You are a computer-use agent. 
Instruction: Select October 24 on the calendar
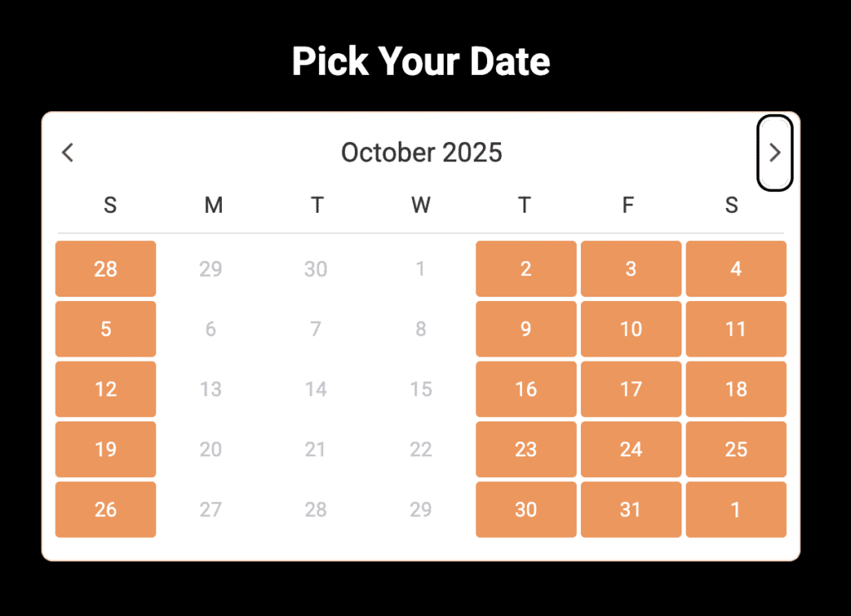click(x=631, y=450)
